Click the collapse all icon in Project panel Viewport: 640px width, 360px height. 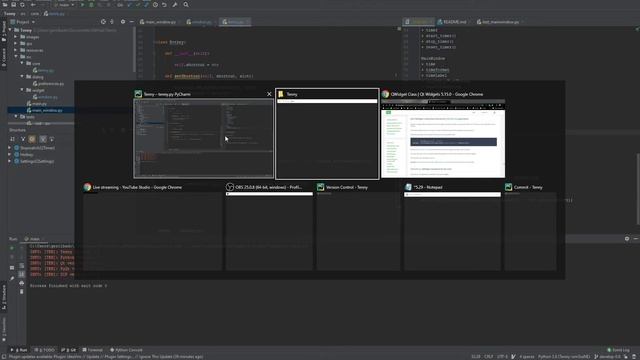pos(112,22)
